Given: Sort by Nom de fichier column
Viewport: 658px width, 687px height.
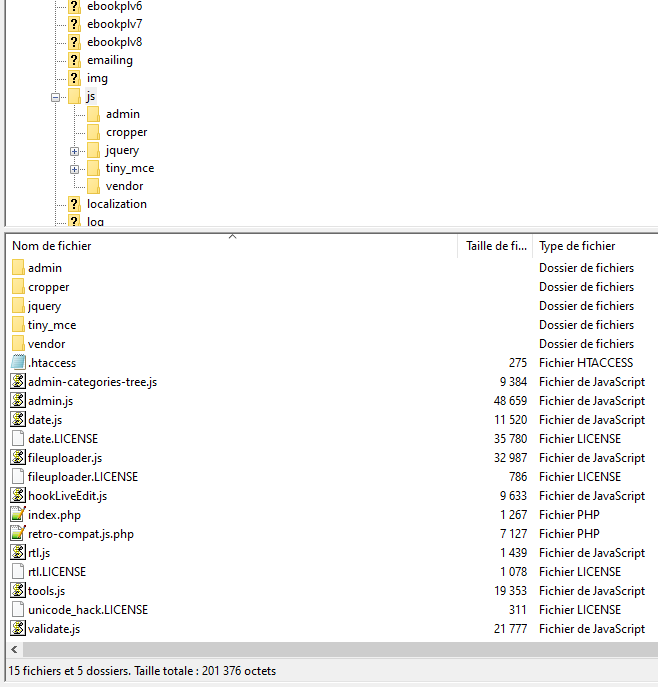Looking at the screenshot, I should 52,246.
